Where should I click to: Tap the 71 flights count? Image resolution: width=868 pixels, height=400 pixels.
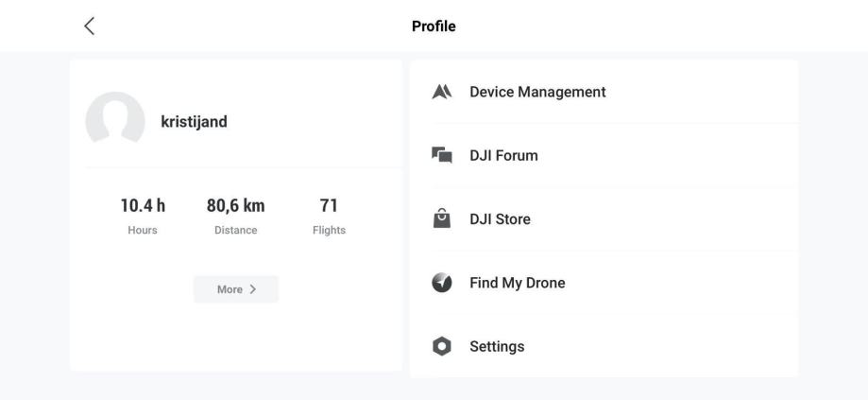point(329,206)
